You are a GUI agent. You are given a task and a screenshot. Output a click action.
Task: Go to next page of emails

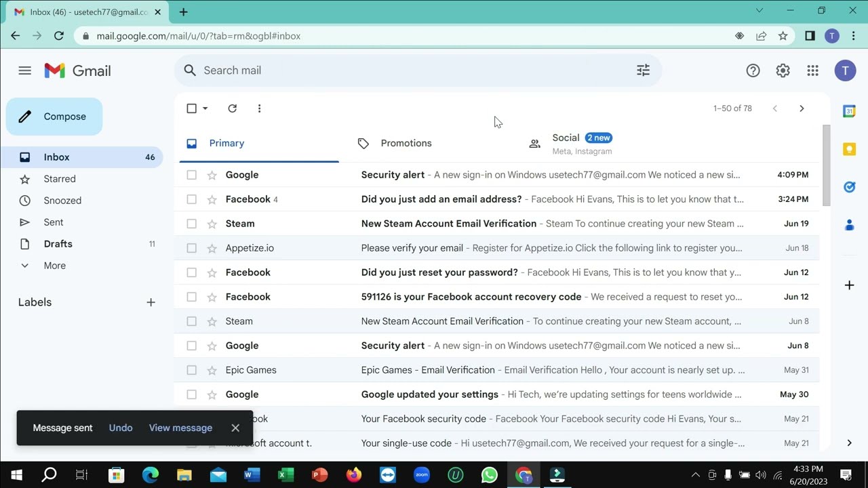click(x=802, y=108)
